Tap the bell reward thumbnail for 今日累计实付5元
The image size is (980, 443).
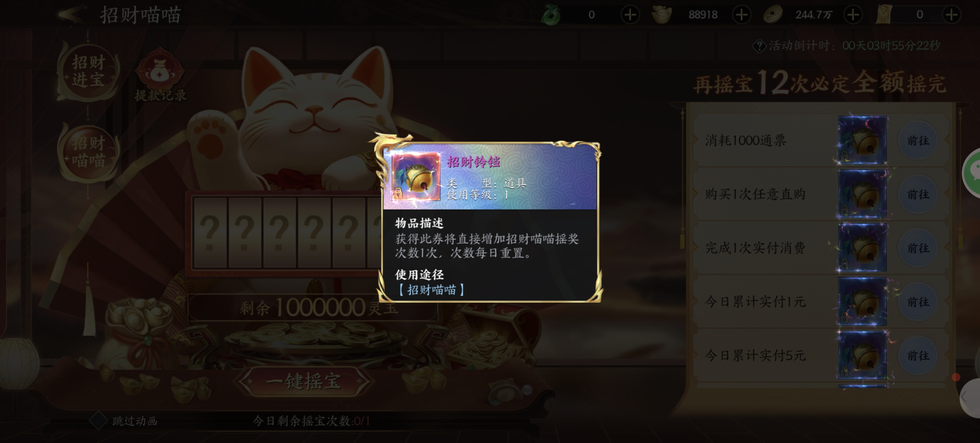click(862, 355)
